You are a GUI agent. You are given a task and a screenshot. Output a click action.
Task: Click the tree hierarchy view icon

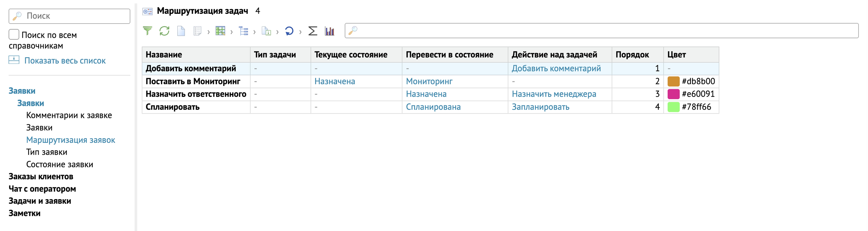coord(243,31)
